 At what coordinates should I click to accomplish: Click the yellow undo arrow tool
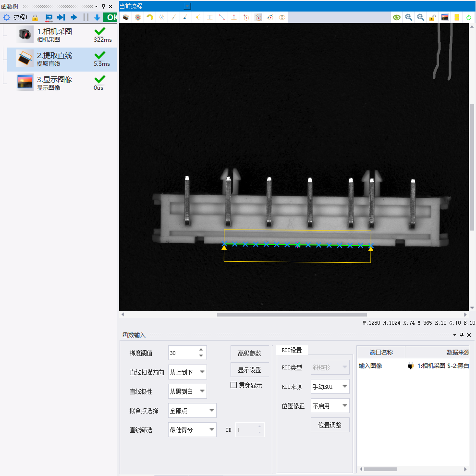150,18
